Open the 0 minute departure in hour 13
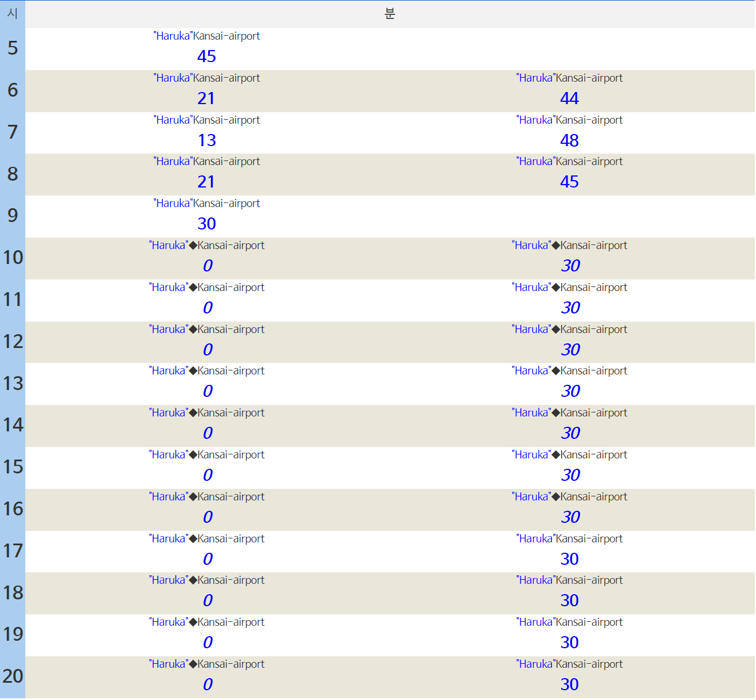The height and width of the screenshot is (700, 756). [x=208, y=391]
